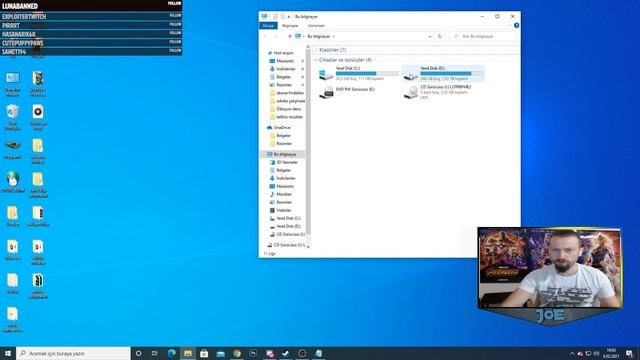
Task: Open 3D Nesneler in navigation pane
Action: pos(287,162)
